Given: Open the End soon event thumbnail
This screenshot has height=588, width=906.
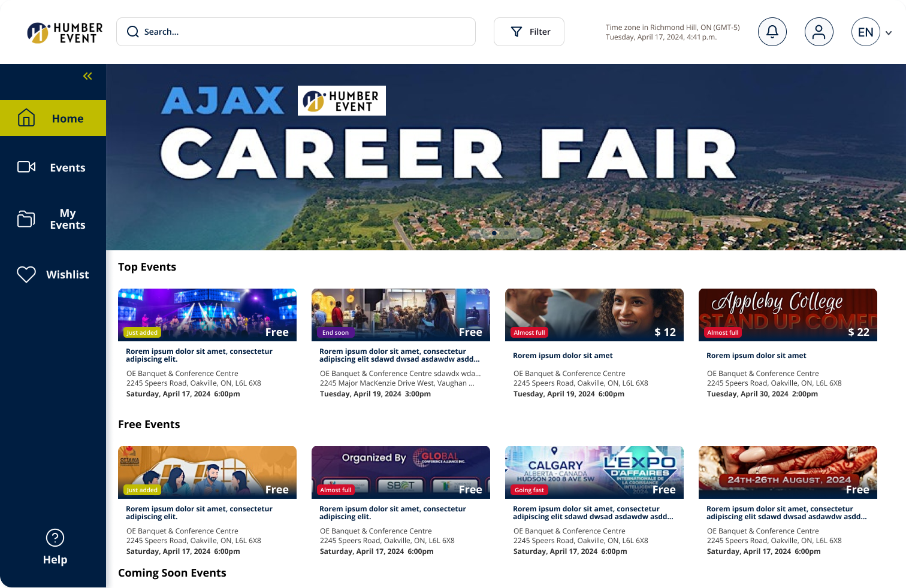Looking at the screenshot, I should click(x=401, y=315).
